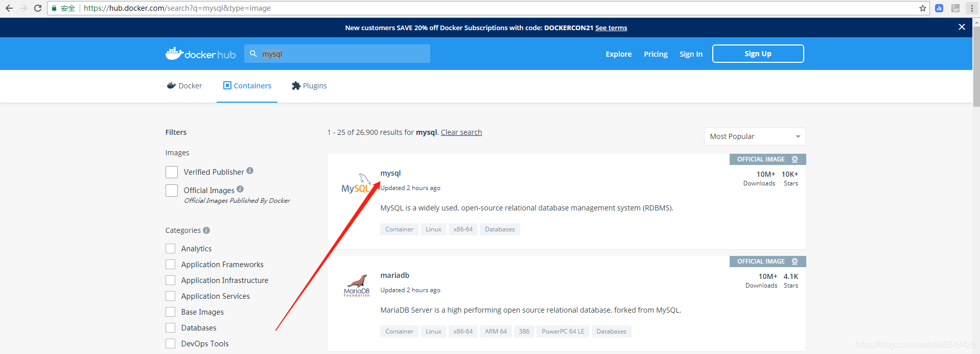Viewport: 980px width, 354px height.
Task: Click the Container tag on the mariadb card
Action: [399, 332]
